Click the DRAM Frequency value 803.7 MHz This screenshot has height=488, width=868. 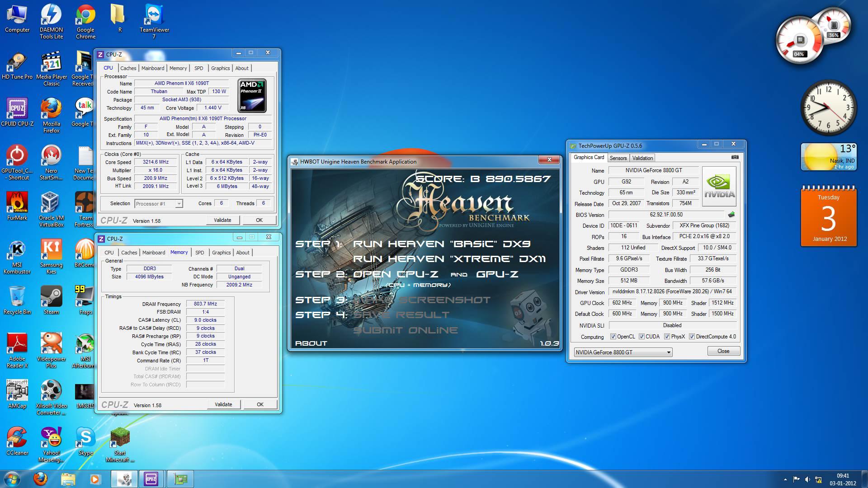[206, 304]
